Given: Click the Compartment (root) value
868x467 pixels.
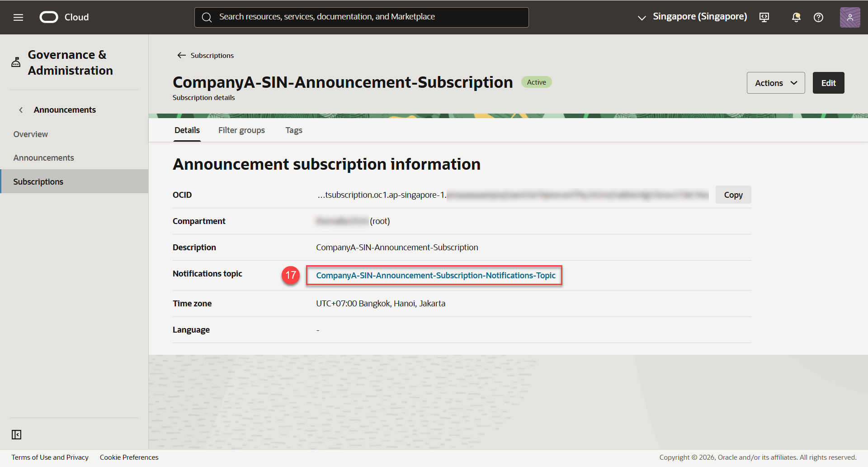Looking at the screenshot, I should (x=353, y=221).
